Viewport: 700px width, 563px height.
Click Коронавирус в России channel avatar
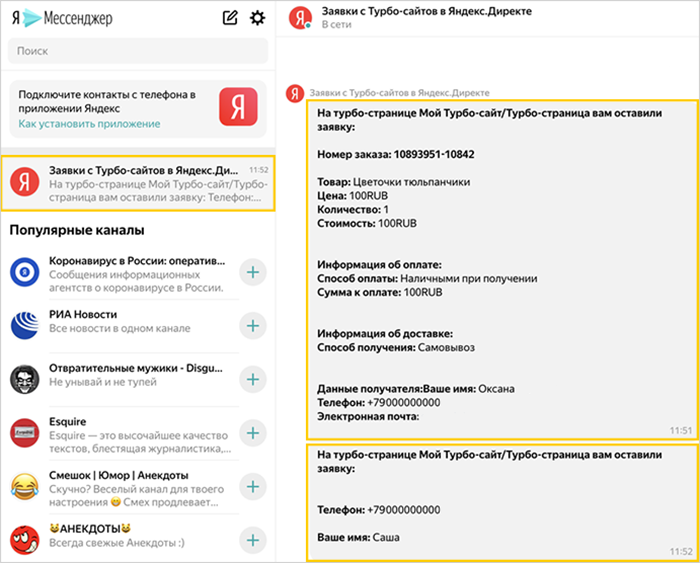[x=24, y=272]
